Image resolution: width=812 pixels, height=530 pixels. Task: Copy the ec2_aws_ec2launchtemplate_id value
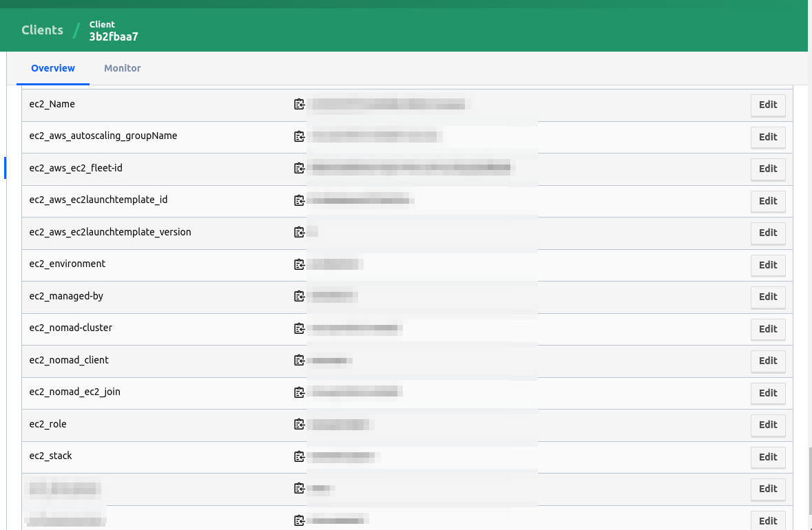click(x=300, y=200)
